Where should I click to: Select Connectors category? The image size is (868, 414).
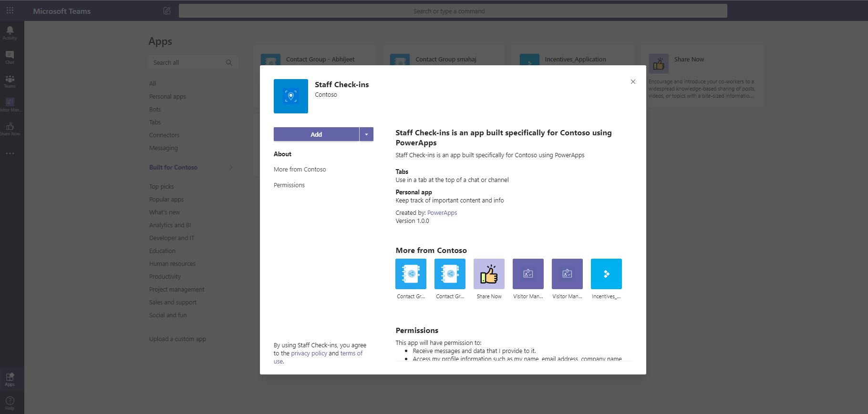pyautogui.click(x=164, y=135)
